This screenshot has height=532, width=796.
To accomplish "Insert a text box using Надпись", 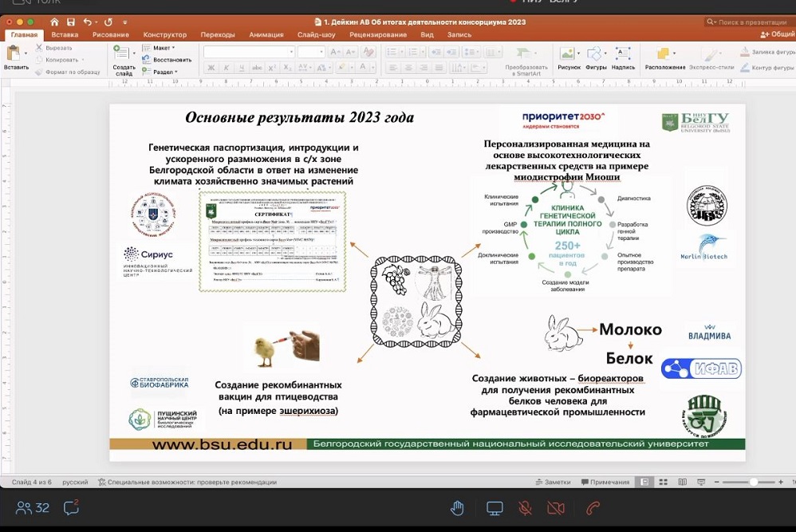I will pyautogui.click(x=623, y=57).
